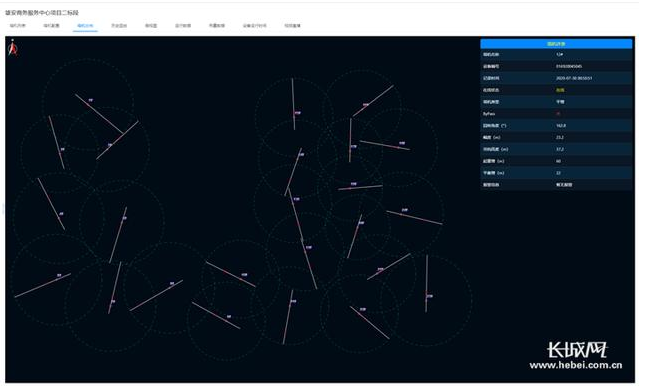646x390 pixels.
Task: Select the active blue-underlined tab
Action: click(x=85, y=26)
